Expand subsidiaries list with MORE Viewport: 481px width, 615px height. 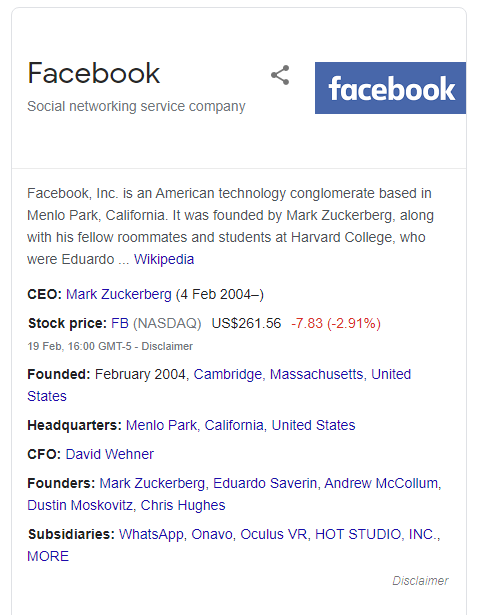click(x=48, y=556)
